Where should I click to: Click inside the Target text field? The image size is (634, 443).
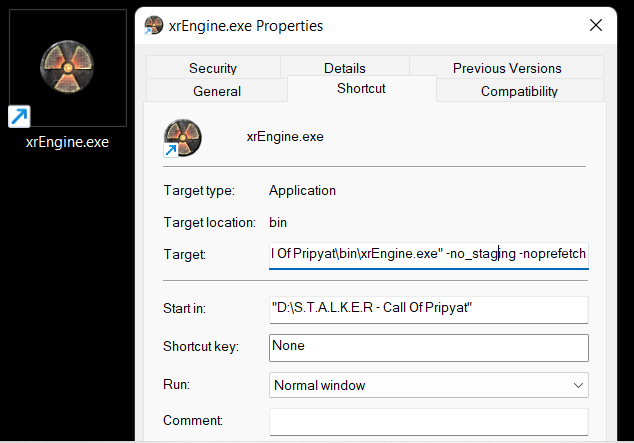[x=428, y=255]
